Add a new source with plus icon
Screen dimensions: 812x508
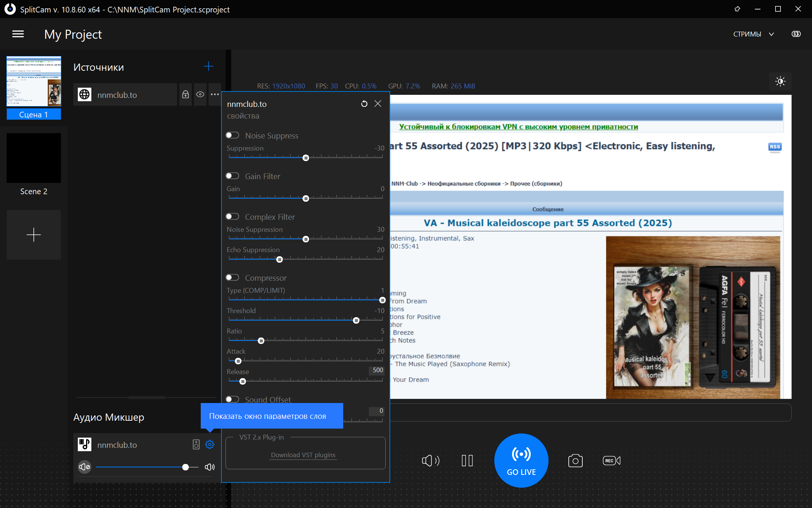(208, 67)
